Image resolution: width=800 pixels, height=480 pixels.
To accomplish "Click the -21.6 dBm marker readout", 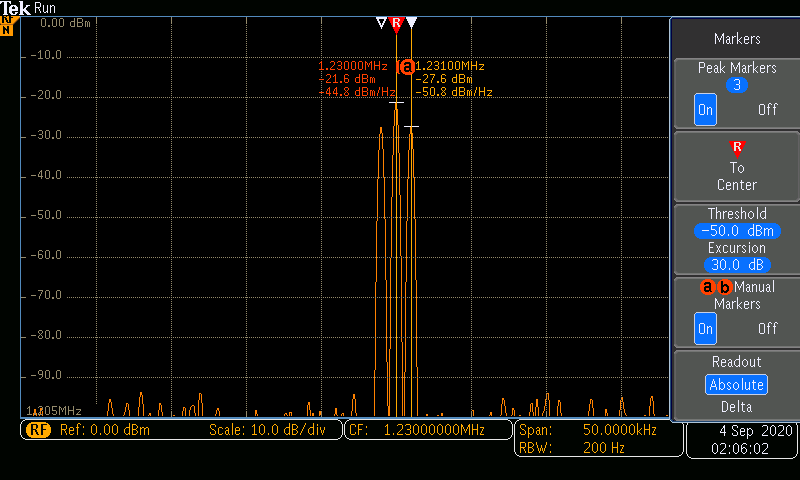I will tap(347, 79).
